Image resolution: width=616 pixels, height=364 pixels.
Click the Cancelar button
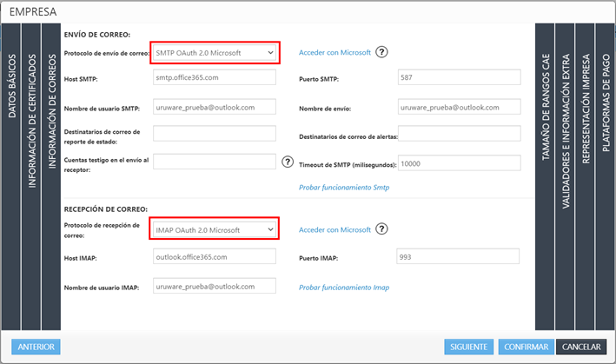[x=580, y=347]
